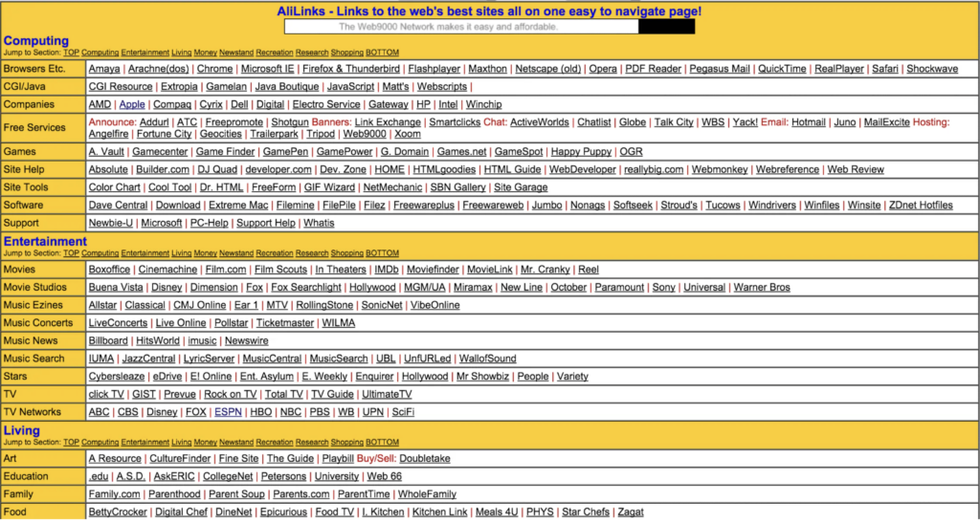This screenshot has width=980, height=523.
Task: Open the GIF Wizard site tool
Action: click(x=329, y=187)
